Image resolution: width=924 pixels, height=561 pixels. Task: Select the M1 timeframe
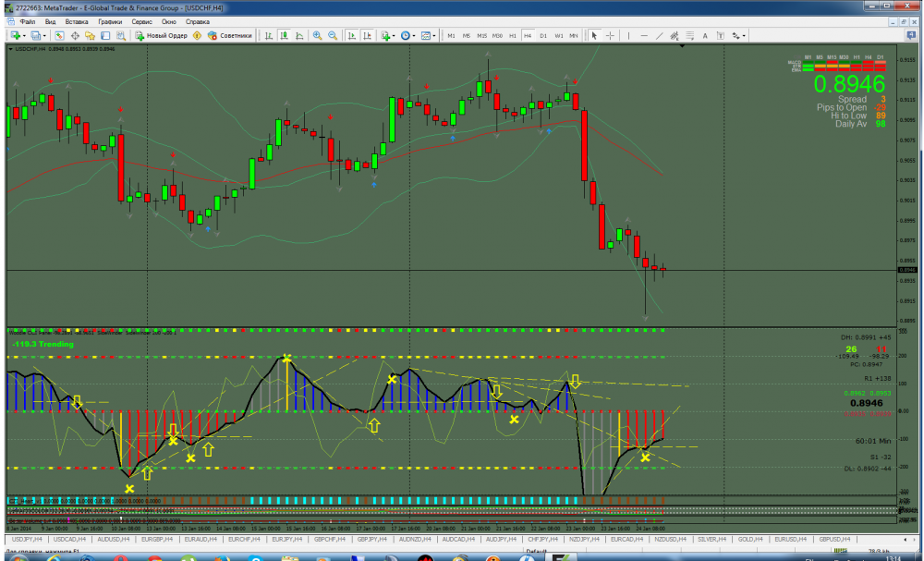tap(451, 35)
